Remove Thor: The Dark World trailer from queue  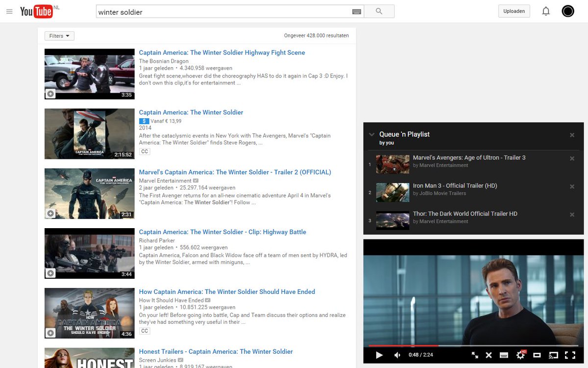572,214
